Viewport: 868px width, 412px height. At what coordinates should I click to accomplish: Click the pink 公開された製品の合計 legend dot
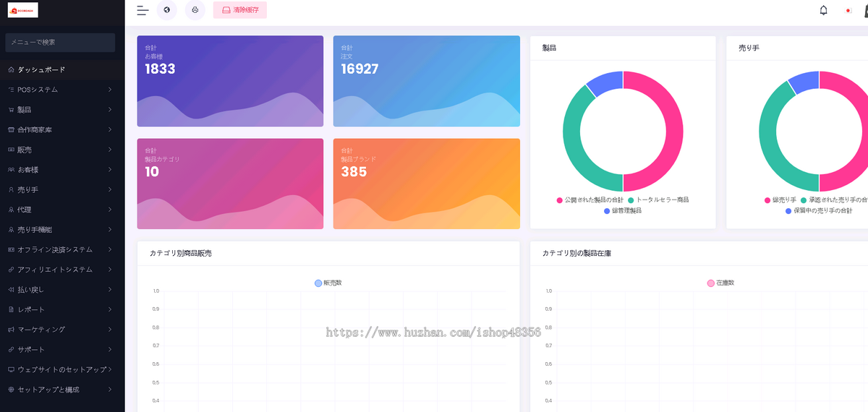click(x=560, y=199)
